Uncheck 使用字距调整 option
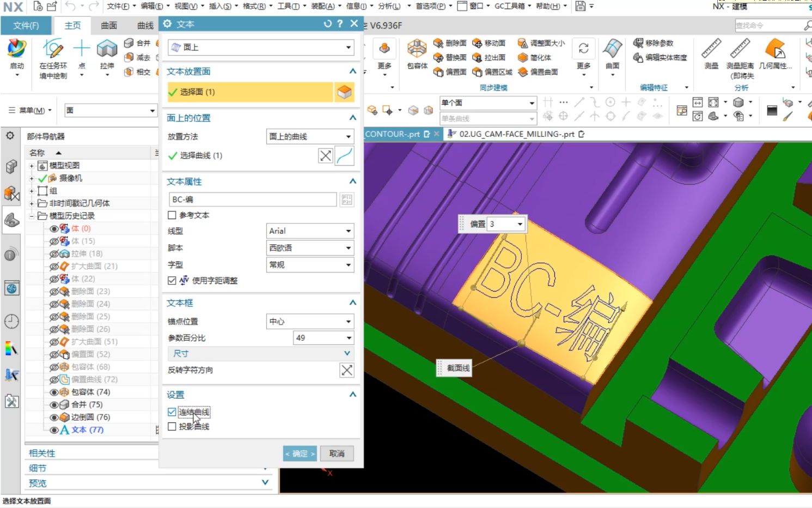This screenshot has width=812, height=508. 172,280
